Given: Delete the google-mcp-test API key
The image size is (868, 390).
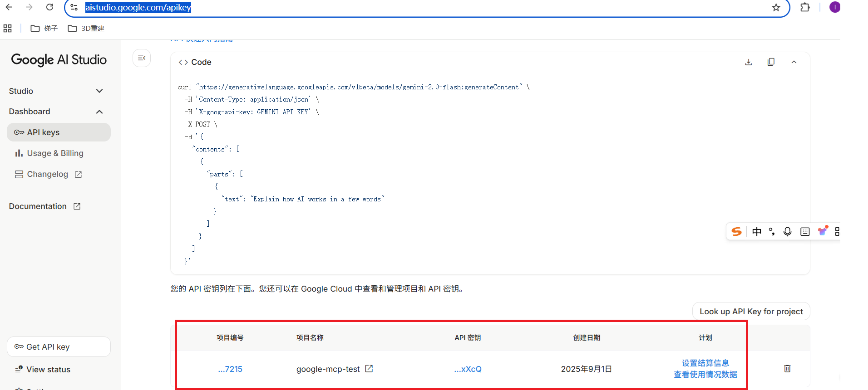Looking at the screenshot, I should (x=787, y=368).
